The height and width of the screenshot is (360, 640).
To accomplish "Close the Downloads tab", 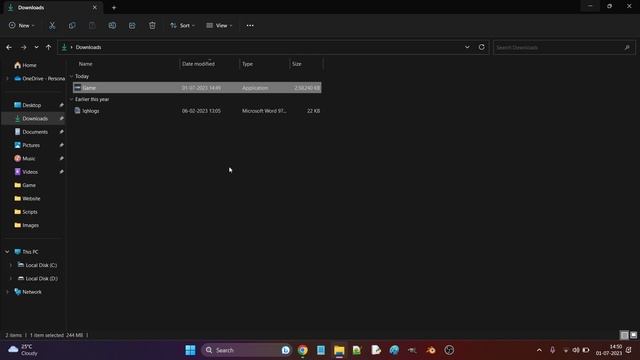I will [95, 7].
